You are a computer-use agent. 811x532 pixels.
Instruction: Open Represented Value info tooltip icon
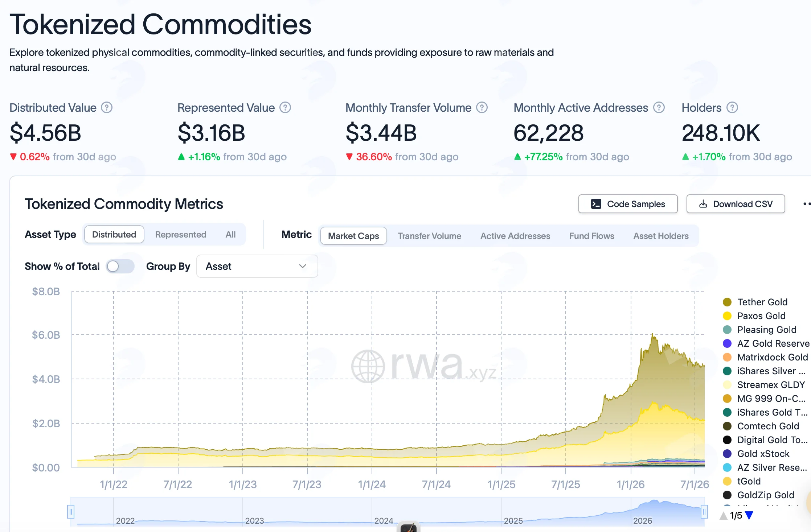[x=285, y=108]
